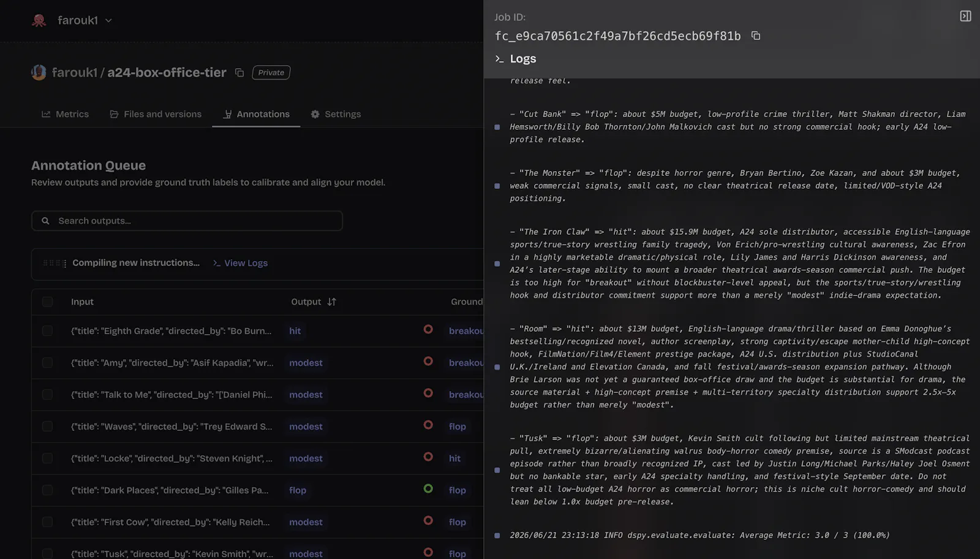Image resolution: width=980 pixels, height=559 pixels.
Task: Click the a24-box-office-tier repo name link
Action: click(x=167, y=72)
